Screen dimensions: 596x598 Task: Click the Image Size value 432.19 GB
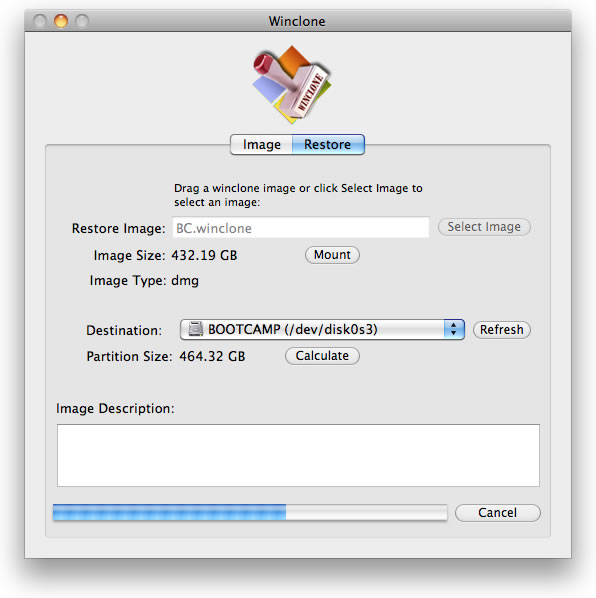204,255
